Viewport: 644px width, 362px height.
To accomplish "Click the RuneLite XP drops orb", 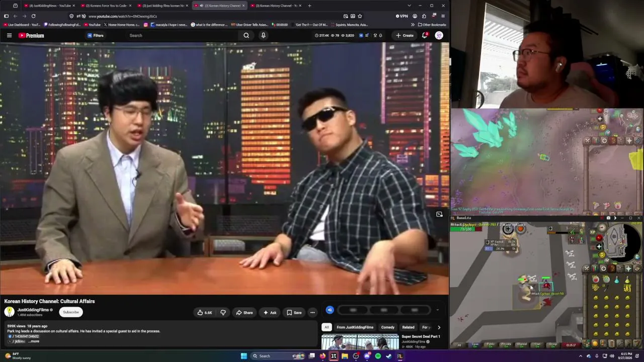I will coord(592,232).
